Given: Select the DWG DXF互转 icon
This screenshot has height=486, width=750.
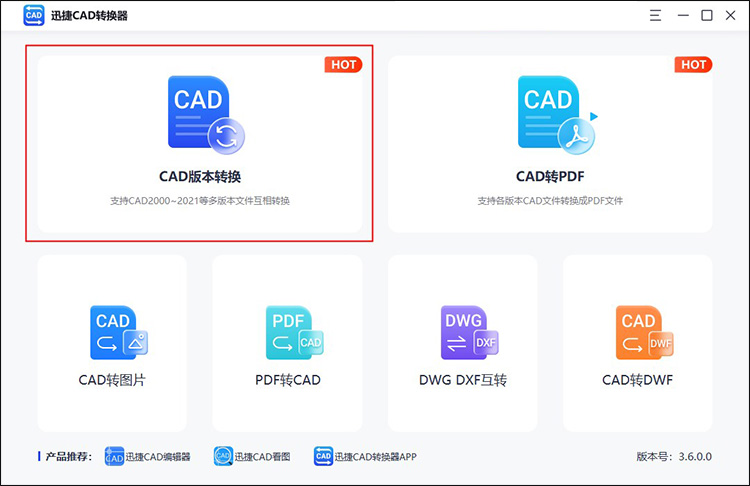Looking at the screenshot, I should tap(469, 332).
